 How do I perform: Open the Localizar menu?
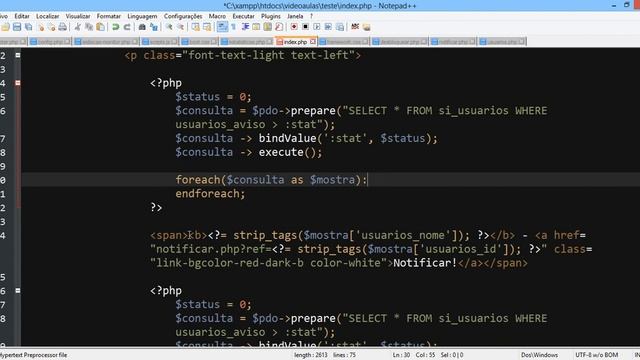pyautogui.click(x=47, y=16)
